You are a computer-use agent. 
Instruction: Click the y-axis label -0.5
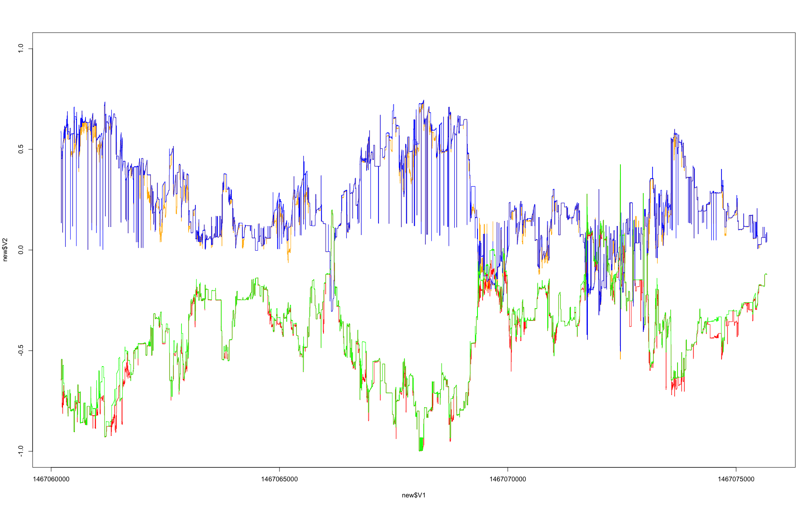(20, 351)
